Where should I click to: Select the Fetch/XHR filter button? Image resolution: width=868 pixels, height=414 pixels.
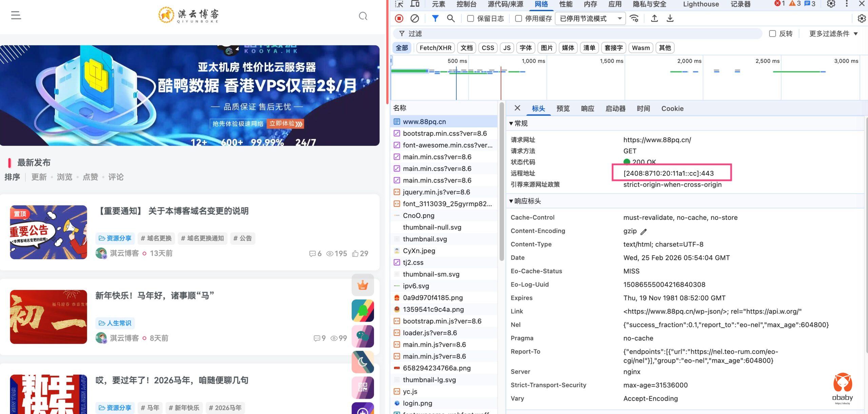tap(435, 48)
